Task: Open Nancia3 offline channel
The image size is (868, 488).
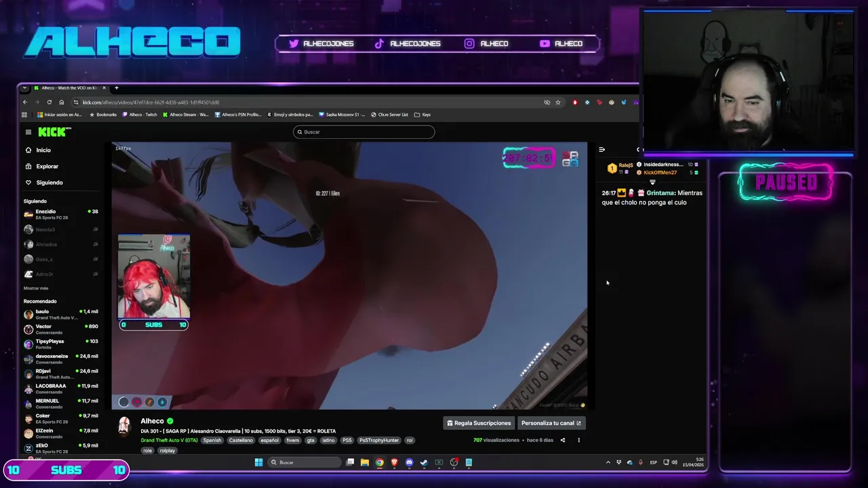Action: [x=61, y=229]
